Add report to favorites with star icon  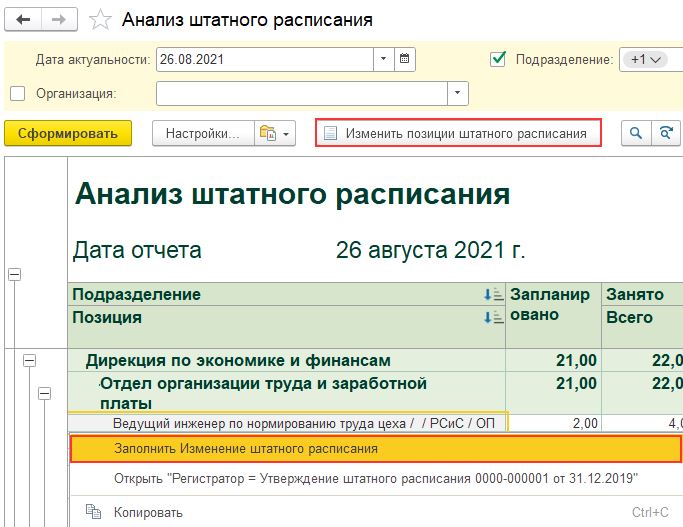click(x=100, y=20)
